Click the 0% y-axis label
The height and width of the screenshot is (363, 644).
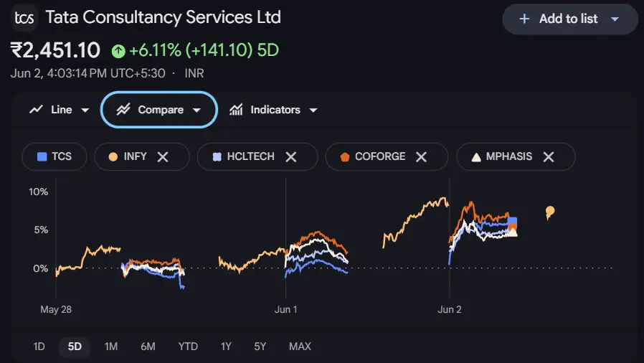(41, 268)
